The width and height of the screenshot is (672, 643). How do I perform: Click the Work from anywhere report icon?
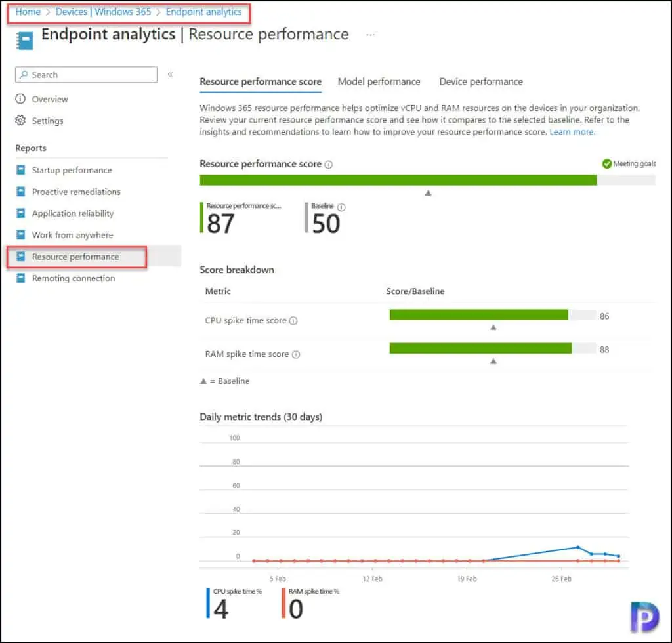(x=20, y=235)
